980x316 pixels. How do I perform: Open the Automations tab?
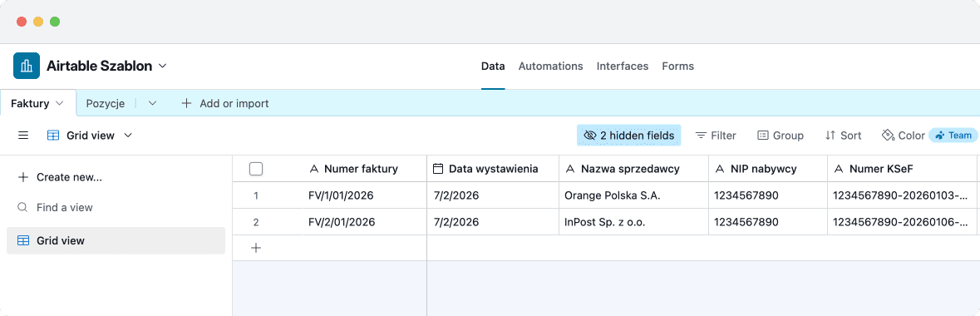550,66
